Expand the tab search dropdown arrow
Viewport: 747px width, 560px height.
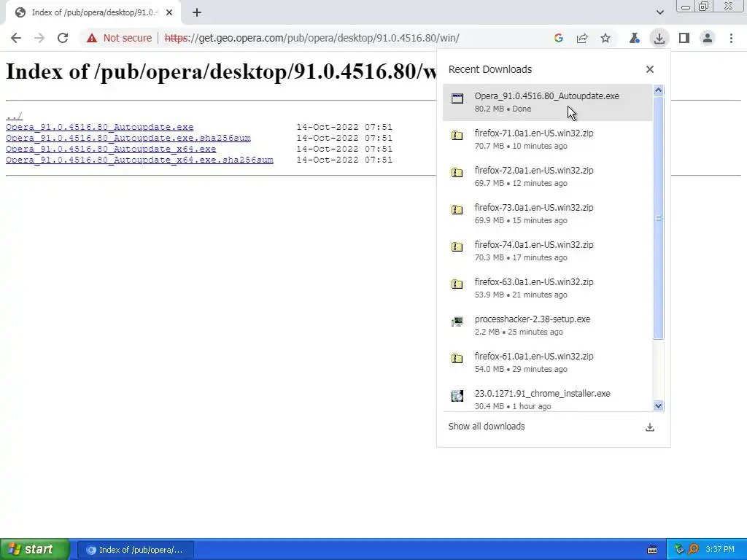pos(659,12)
